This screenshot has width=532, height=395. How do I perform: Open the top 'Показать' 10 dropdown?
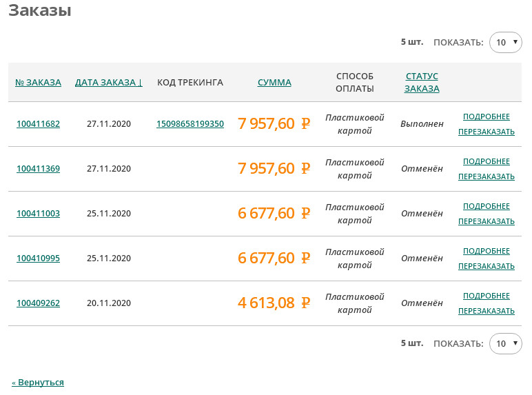coord(505,43)
